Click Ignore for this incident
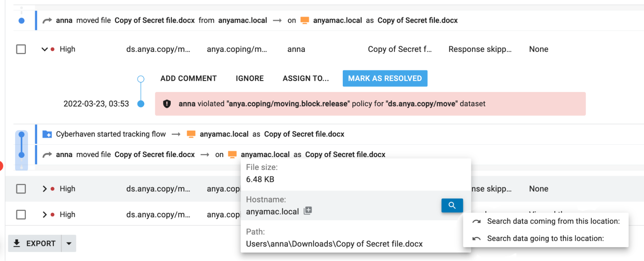644x261 pixels. point(250,79)
